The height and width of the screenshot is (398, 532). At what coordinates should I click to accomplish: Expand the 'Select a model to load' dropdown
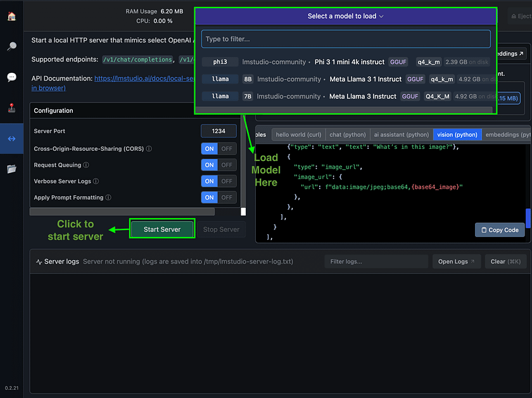pyautogui.click(x=346, y=16)
